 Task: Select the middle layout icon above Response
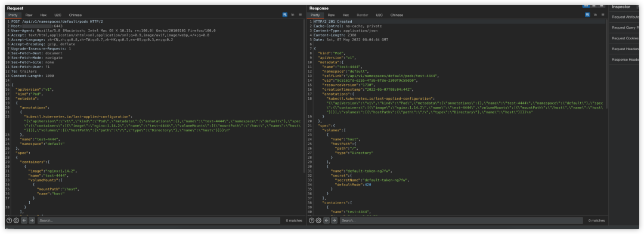pyautogui.click(x=595, y=6)
